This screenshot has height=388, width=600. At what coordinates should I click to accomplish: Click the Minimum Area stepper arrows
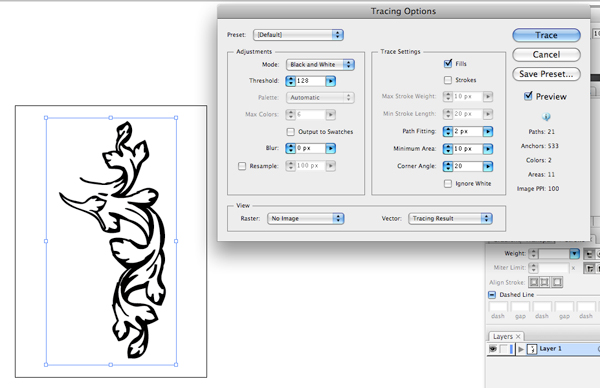click(x=448, y=149)
